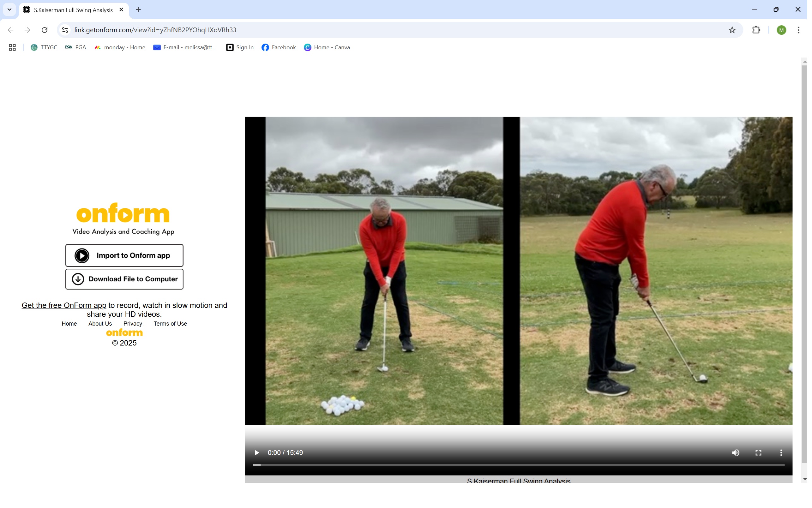This screenshot has height=508, width=812.
Task: Reload the current page
Action: point(44,30)
